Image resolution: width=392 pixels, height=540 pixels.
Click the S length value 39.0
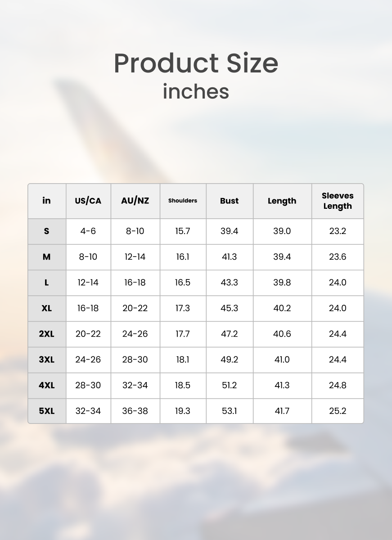coord(282,231)
